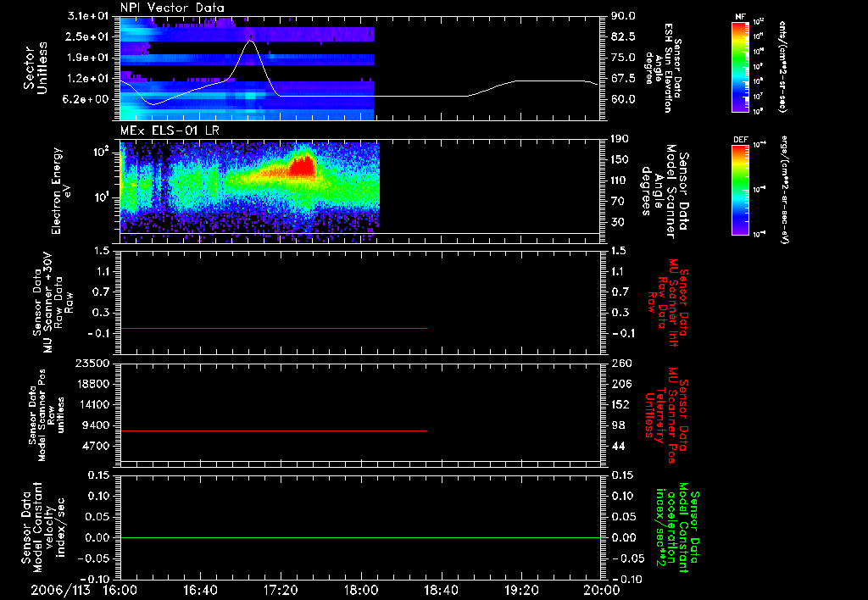868x600 pixels.
Task: Click the 'Sector Unitless' axis title
Action: [36, 68]
